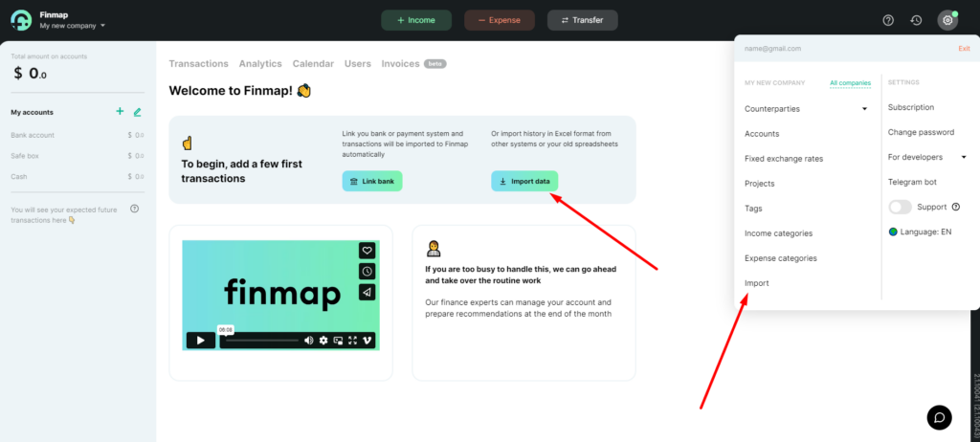Screen dimensions: 980x442
Task: Open the Users tab
Action: [x=358, y=64]
